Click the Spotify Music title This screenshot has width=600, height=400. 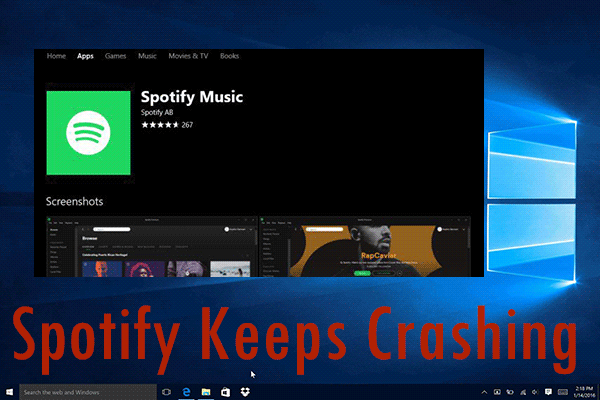pos(192,97)
